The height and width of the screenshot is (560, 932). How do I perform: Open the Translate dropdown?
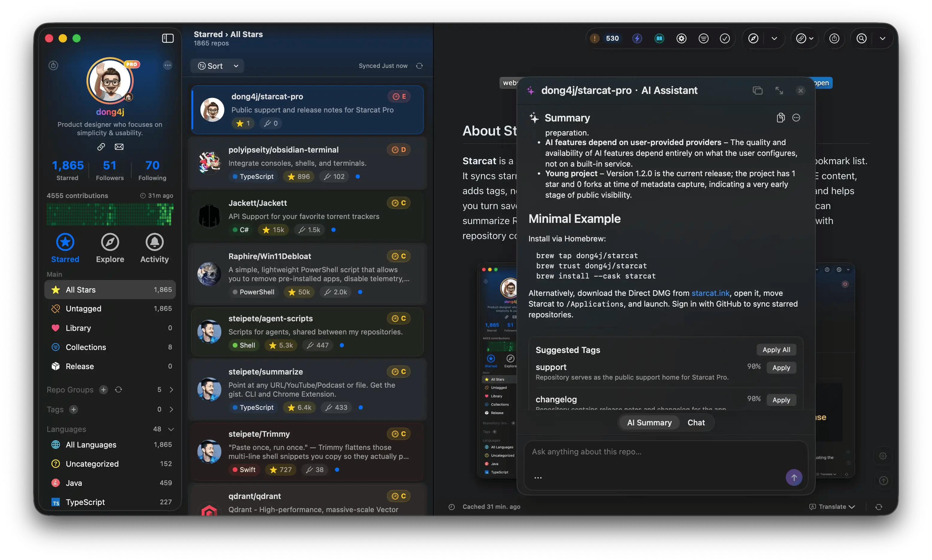coord(832,507)
